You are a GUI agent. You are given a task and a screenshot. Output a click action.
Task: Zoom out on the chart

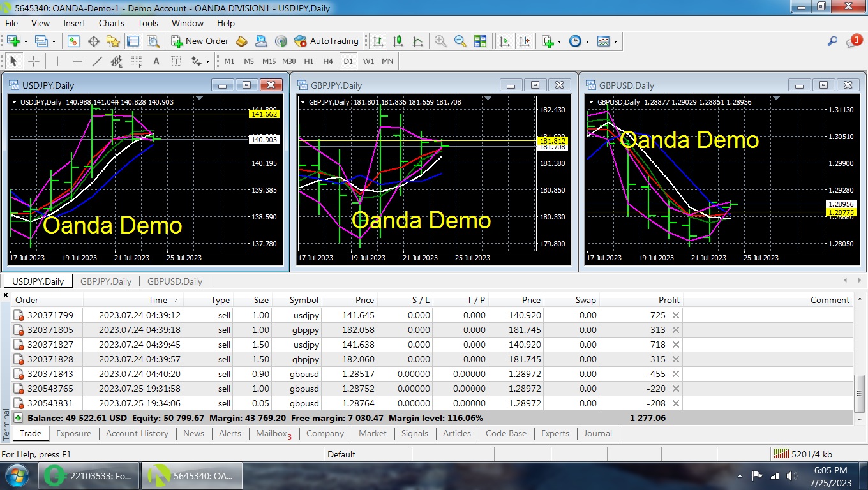coord(460,41)
